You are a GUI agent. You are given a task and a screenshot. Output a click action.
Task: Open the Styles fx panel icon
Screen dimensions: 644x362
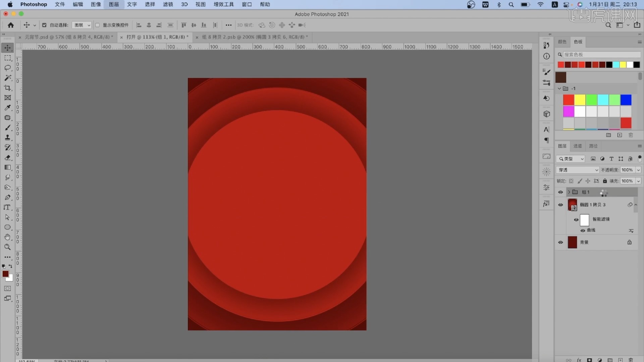click(x=546, y=204)
